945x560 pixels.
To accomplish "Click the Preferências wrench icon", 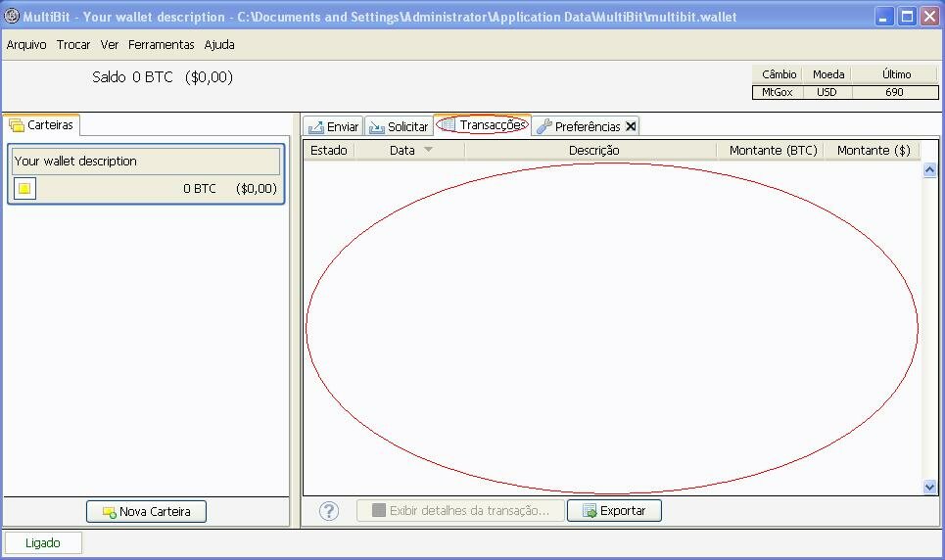I will 544,126.
